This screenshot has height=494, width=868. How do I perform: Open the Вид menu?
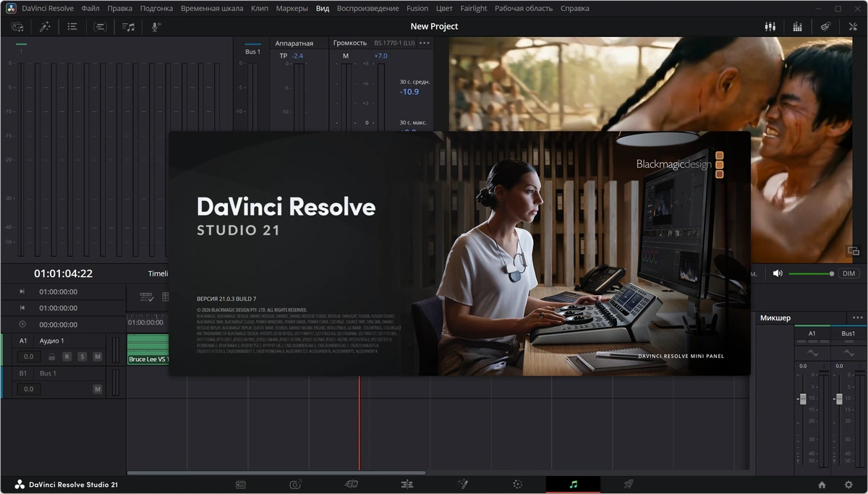click(x=323, y=9)
